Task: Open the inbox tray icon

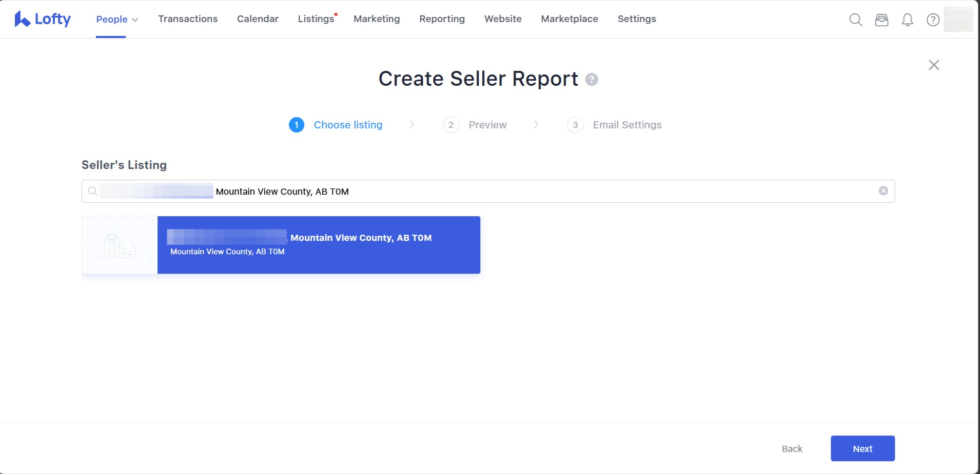Action: tap(881, 20)
